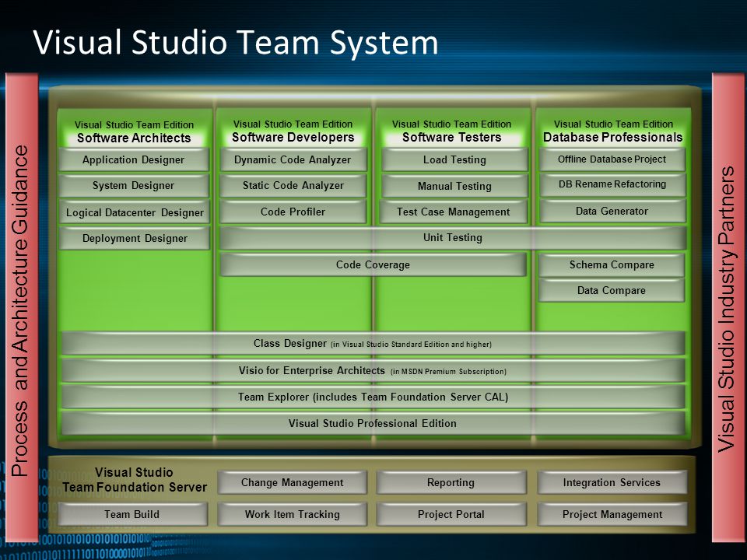Select the Team Explorer bar

[x=373, y=397]
